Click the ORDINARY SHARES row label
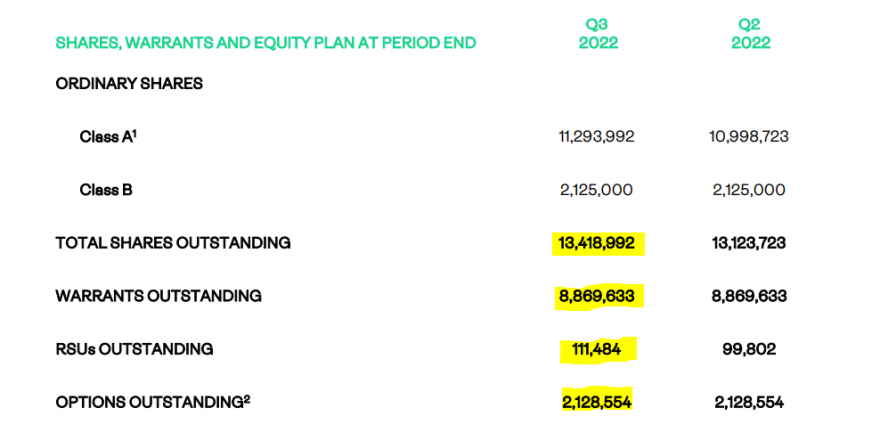Image resolution: width=880 pixels, height=441 pixels. click(129, 83)
